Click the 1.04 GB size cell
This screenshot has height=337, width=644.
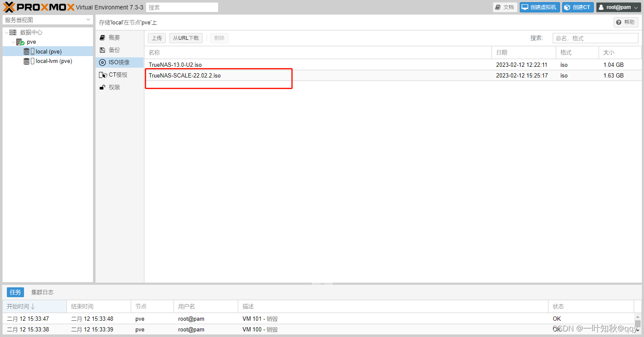(x=613, y=65)
